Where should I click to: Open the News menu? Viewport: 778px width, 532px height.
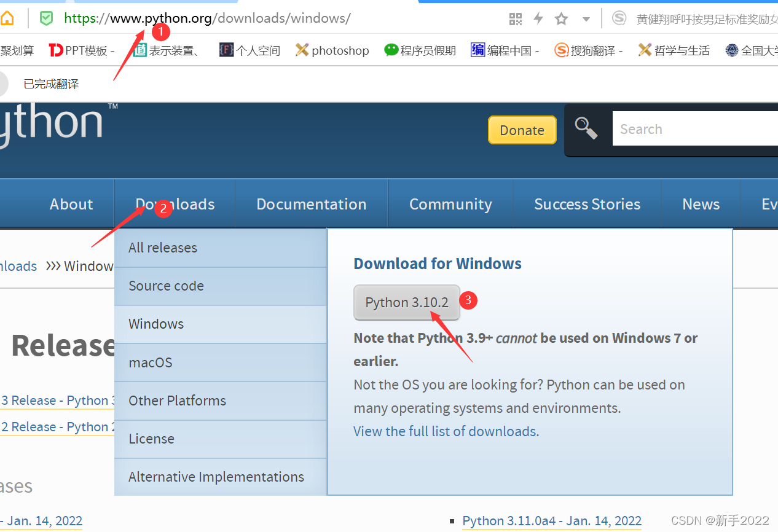click(701, 205)
